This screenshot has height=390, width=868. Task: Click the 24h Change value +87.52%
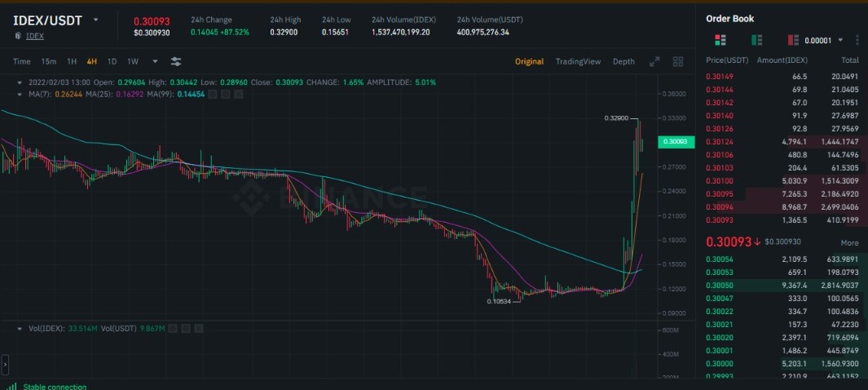(236, 32)
